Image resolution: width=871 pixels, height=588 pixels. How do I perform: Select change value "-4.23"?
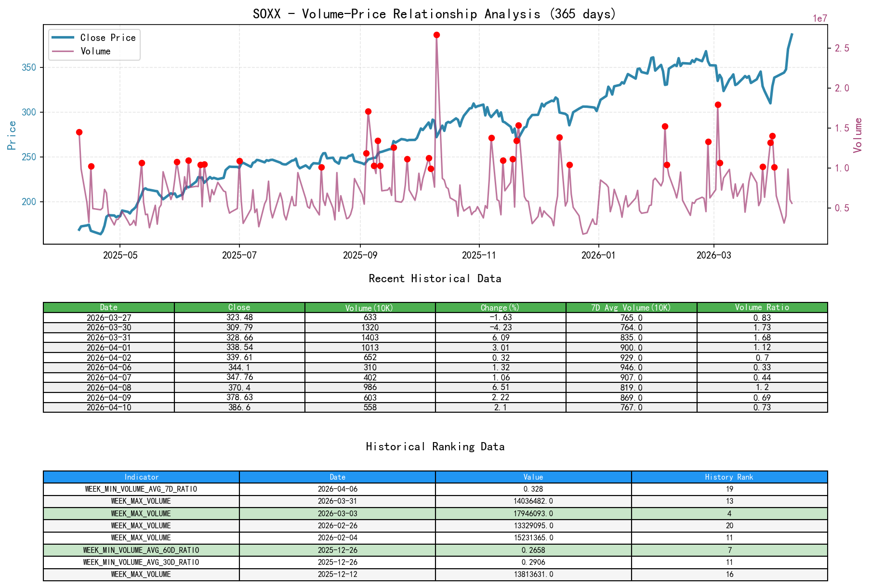tap(501, 327)
